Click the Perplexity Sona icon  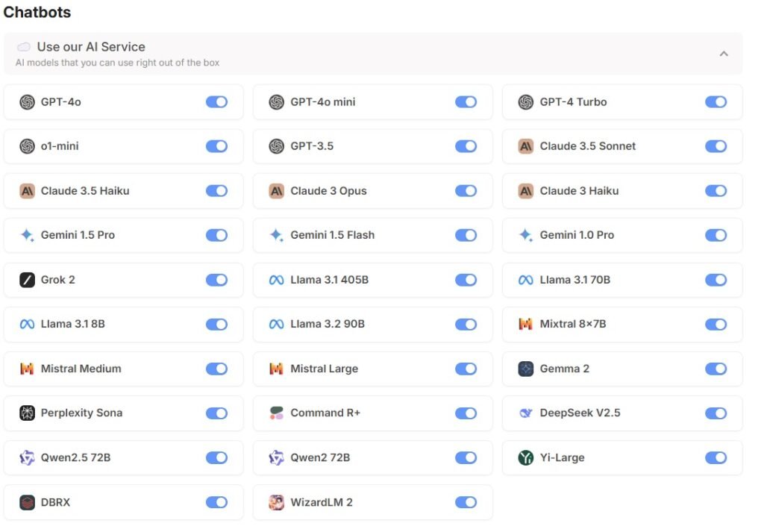(x=28, y=413)
